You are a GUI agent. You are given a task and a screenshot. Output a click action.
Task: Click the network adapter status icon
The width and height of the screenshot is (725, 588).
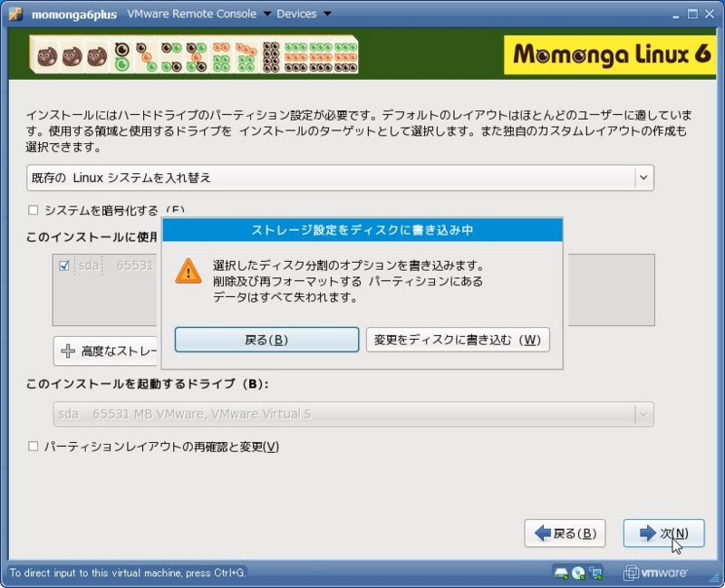pos(595,574)
